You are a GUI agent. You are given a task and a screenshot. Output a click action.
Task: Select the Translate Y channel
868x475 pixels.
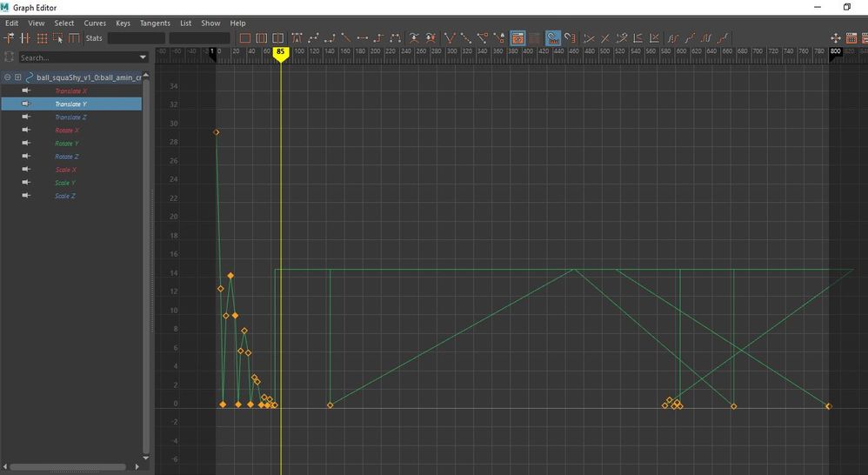tap(70, 104)
